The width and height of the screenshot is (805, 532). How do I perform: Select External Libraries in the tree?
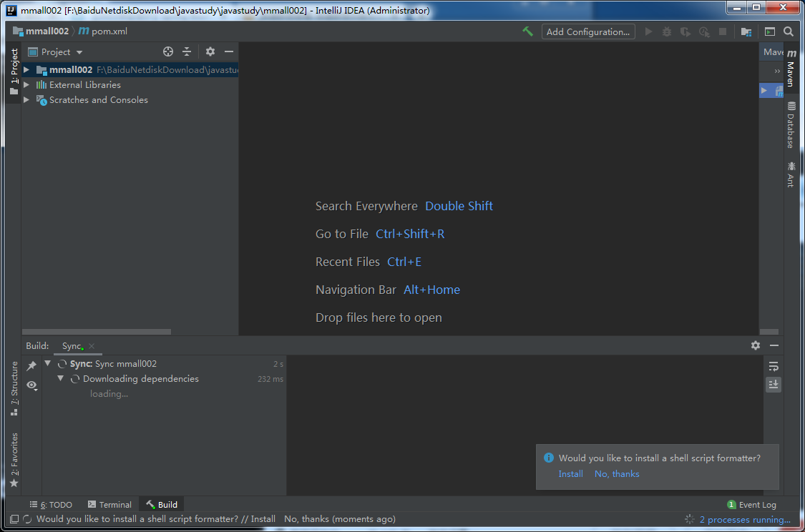(x=130, y=84)
